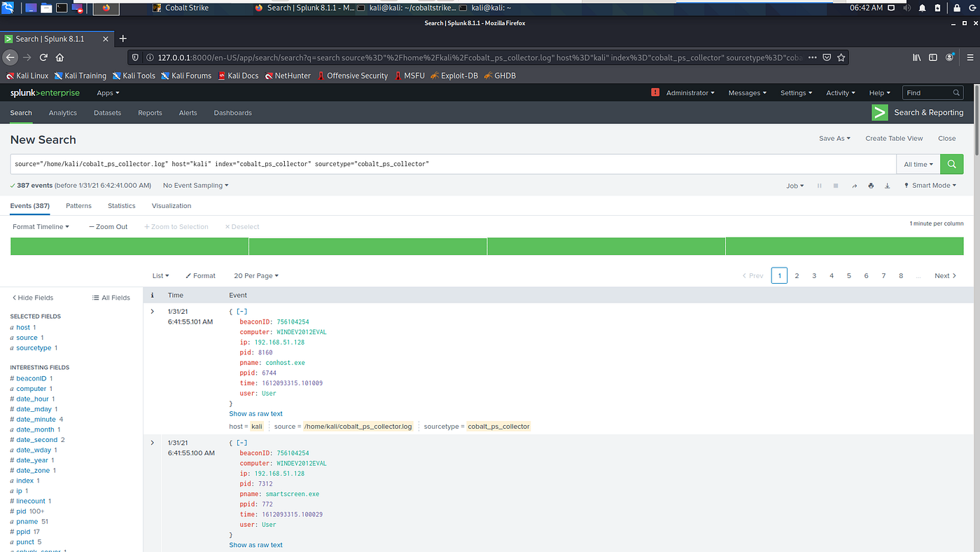Click Create Table View

click(x=894, y=139)
